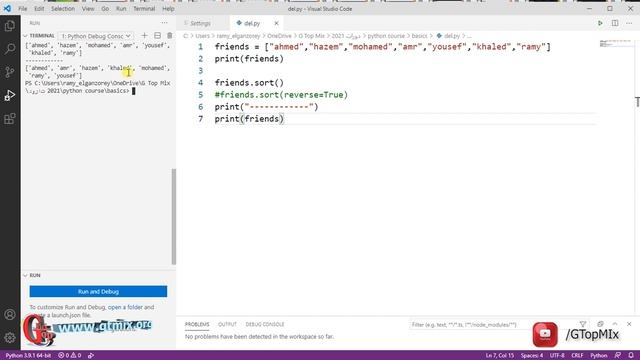The height and width of the screenshot is (360, 640).
Task: Open the Extensions view
Action: (9, 119)
